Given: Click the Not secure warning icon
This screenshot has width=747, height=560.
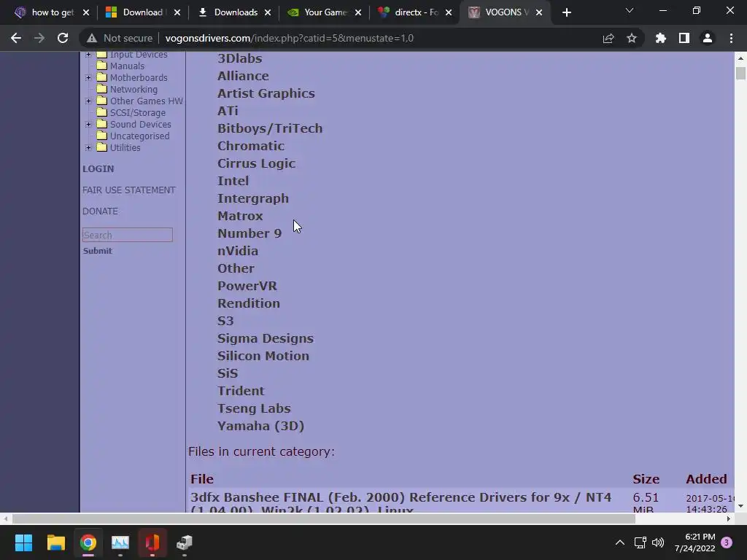Looking at the screenshot, I should tap(92, 38).
